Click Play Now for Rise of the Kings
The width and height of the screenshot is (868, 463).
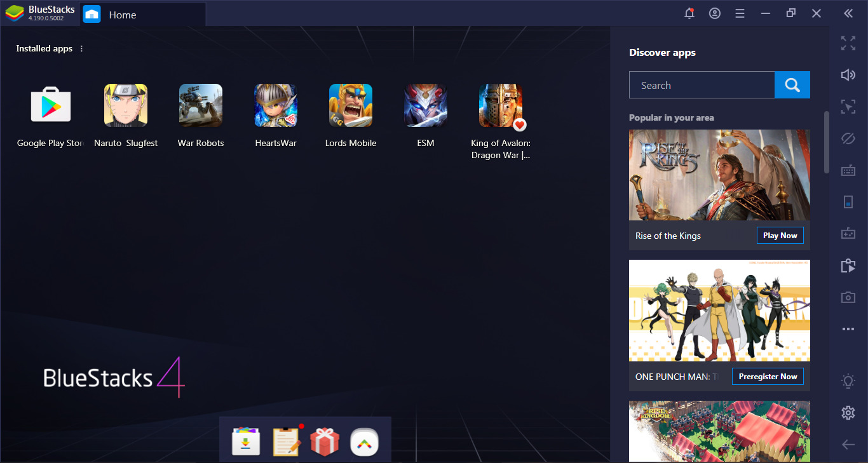pyautogui.click(x=780, y=236)
